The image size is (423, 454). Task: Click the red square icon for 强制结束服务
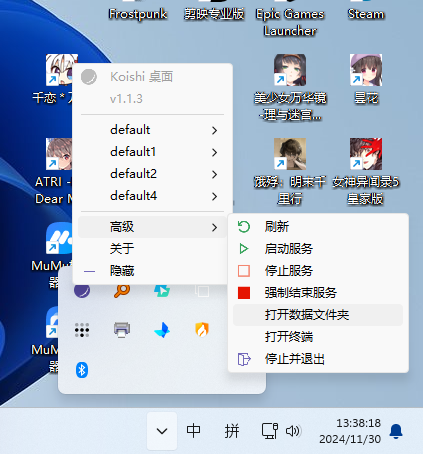tap(244, 293)
